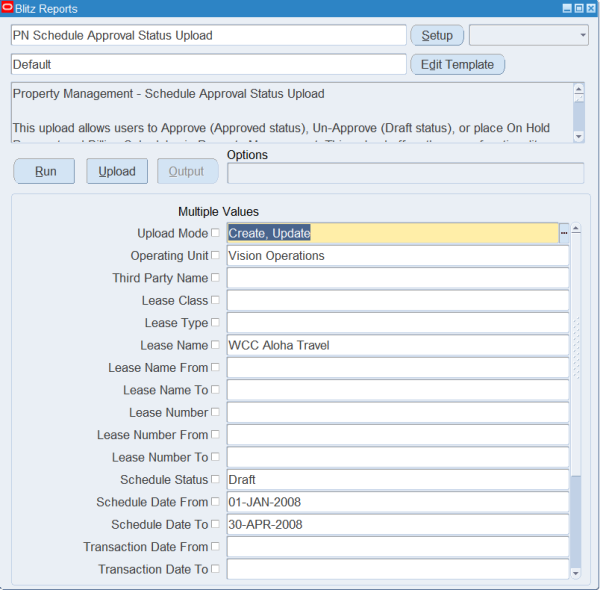Toggle Lease Name From multiple values checkbox
This screenshot has height=590, width=600.
pyautogui.click(x=215, y=367)
